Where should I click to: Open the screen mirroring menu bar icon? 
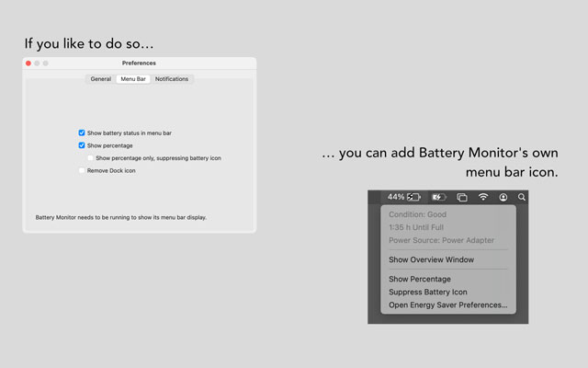pyautogui.click(x=462, y=197)
